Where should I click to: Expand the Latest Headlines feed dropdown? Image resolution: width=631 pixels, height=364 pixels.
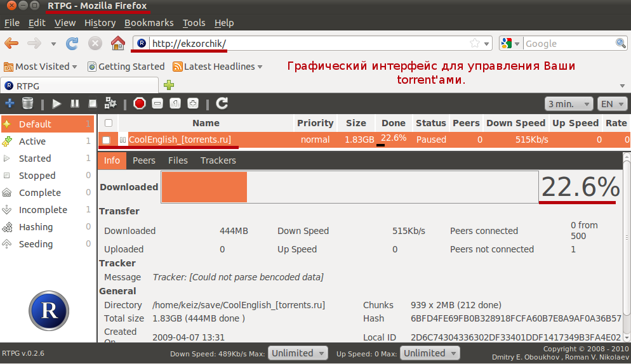pyautogui.click(x=260, y=67)
